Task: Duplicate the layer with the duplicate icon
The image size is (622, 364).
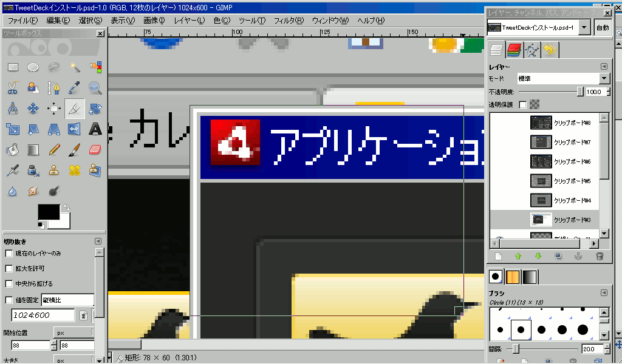Action: [559, 256]
